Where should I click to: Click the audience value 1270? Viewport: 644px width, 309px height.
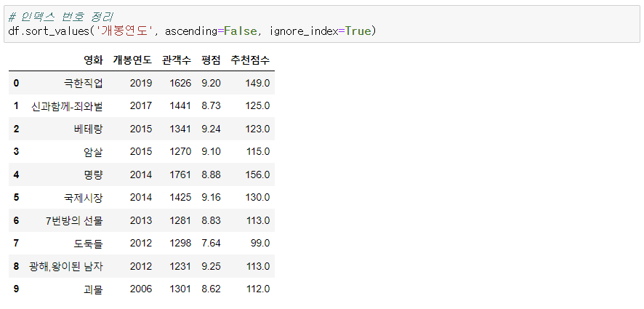pos(180,152)
